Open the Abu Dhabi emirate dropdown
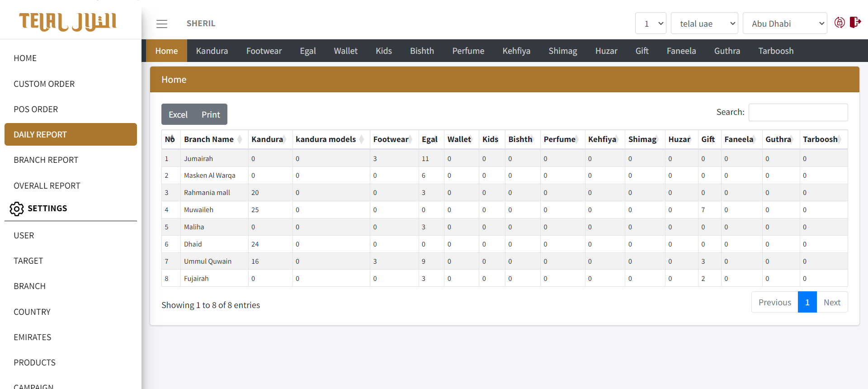868x389 pixels. coord(785,24)
